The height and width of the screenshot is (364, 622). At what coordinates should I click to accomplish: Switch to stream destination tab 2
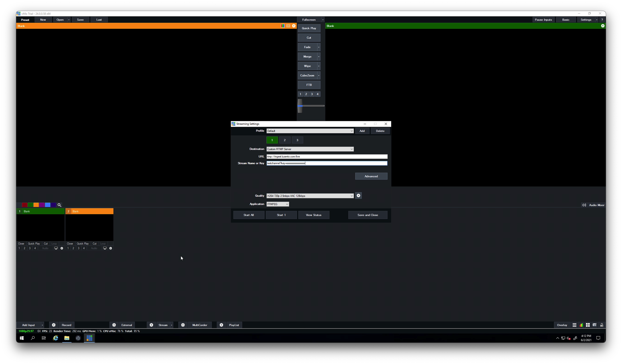tap(285, 140)
